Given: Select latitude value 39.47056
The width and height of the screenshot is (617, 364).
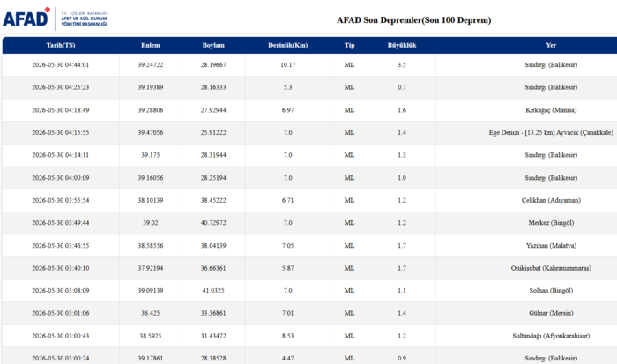Looking at the screenshot, I should click(151, 132).
